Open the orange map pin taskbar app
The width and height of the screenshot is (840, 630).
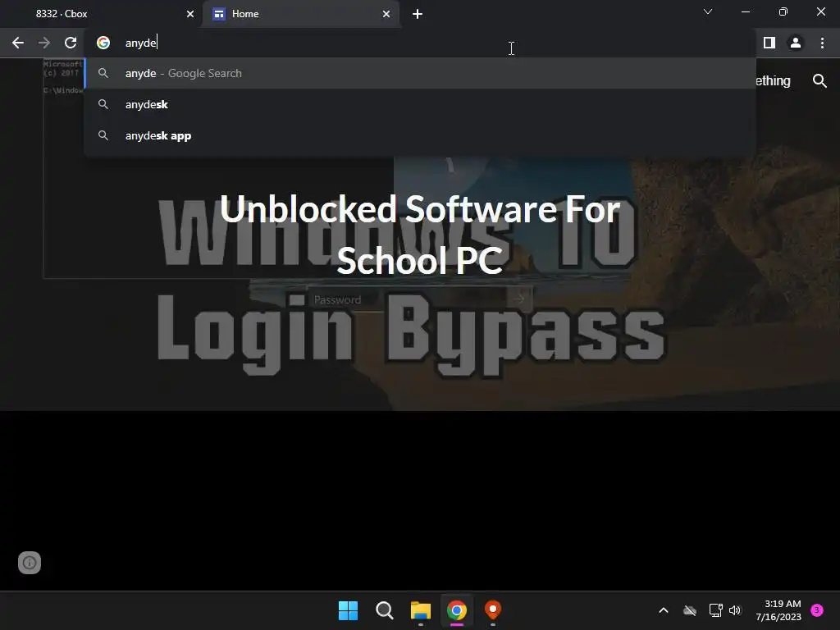coord(493,610)
